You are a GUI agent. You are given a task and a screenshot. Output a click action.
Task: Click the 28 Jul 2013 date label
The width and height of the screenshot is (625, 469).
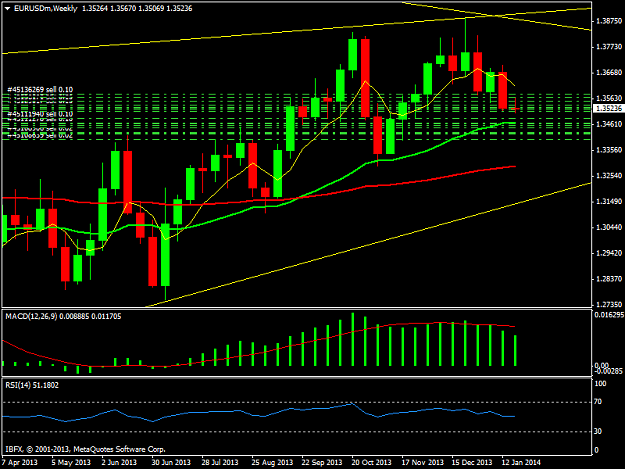(x=220, y=462)
